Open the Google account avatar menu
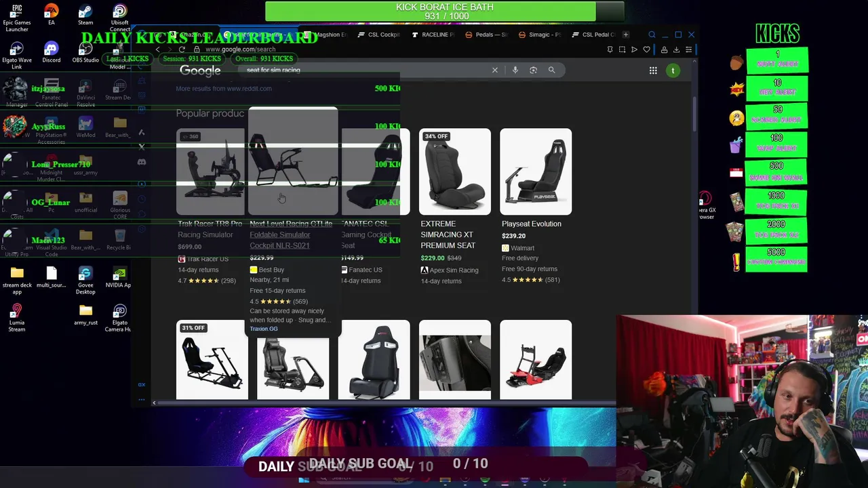This screenshot has height=488, width=868. tap(673, 70)
